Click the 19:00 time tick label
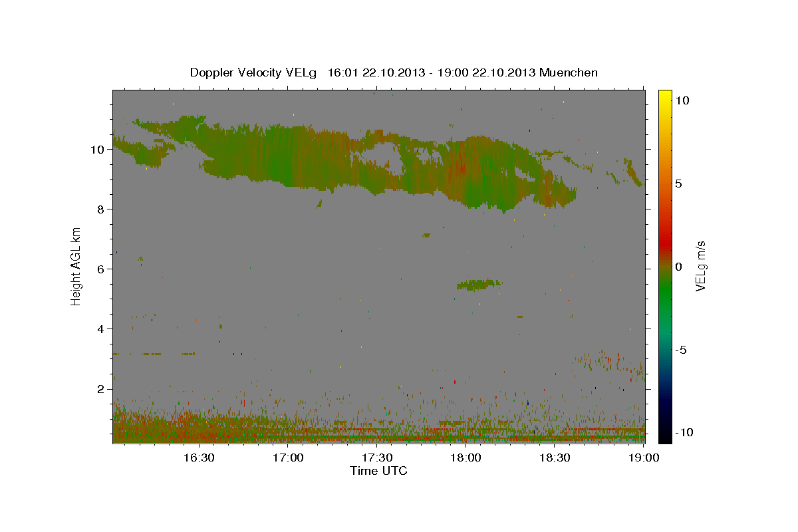Image resolution: width=798 pixels, height=532 pixels. pos(643,458)
